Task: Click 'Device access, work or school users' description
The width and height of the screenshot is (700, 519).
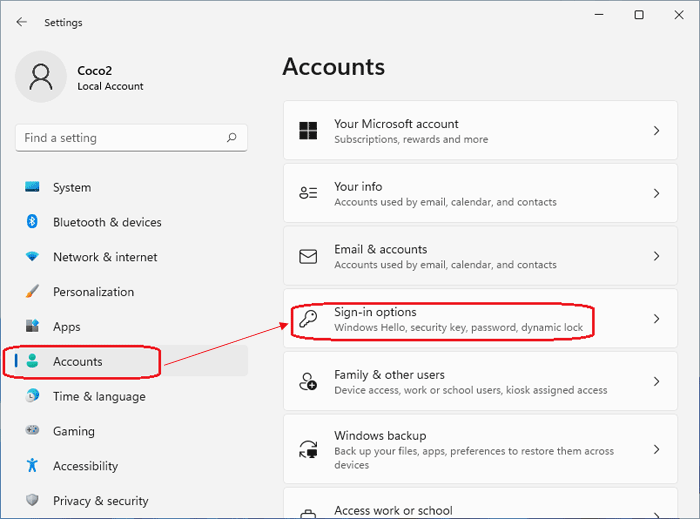Action: pos(471,390)
